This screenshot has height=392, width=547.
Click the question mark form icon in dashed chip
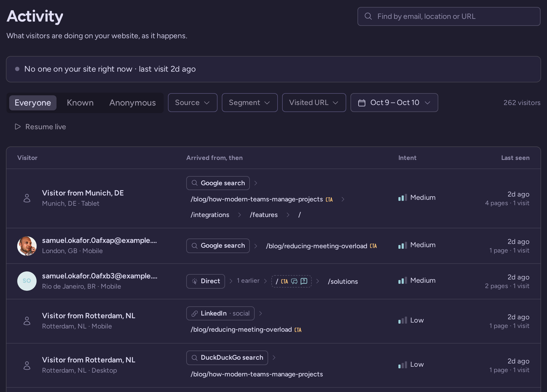[x=304, y=281]
